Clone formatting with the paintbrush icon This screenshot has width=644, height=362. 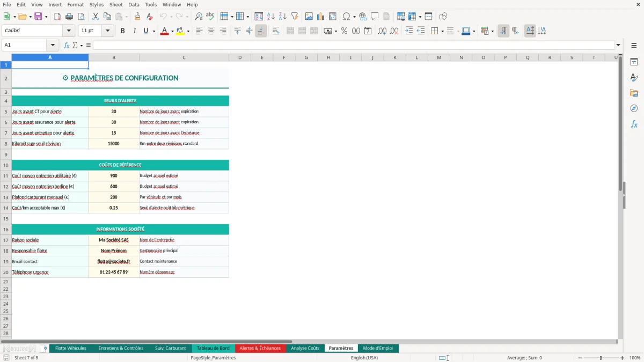138,17
